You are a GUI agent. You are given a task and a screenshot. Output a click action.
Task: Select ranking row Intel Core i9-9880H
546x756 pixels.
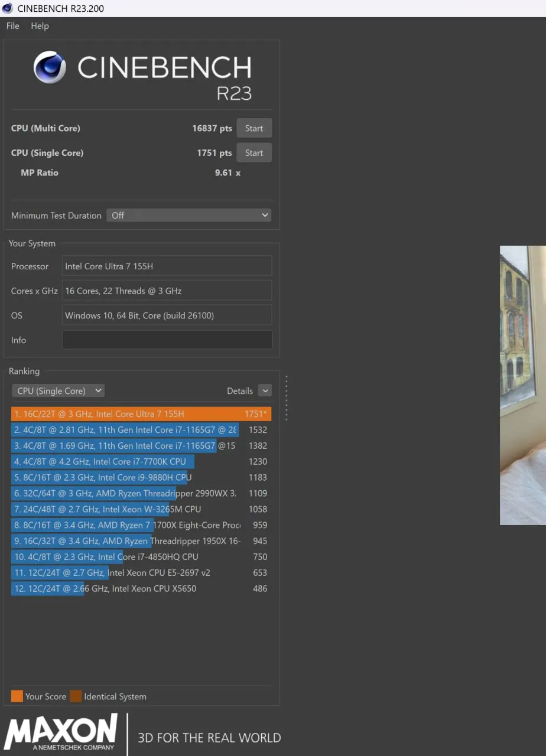point(141,477)
